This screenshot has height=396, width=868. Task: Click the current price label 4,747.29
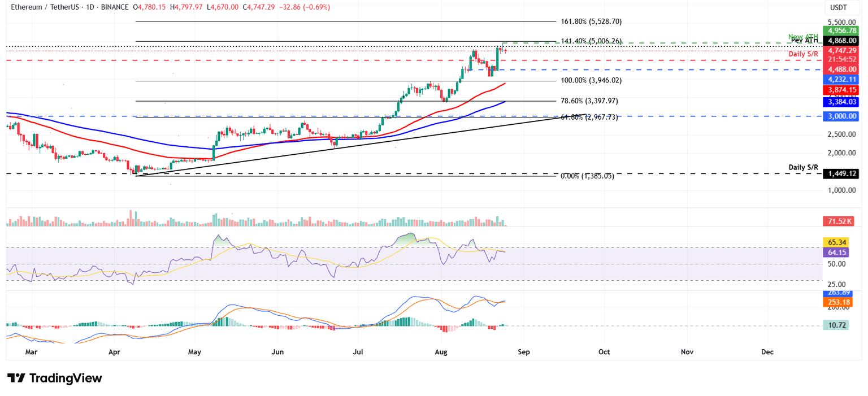[842, 50]
